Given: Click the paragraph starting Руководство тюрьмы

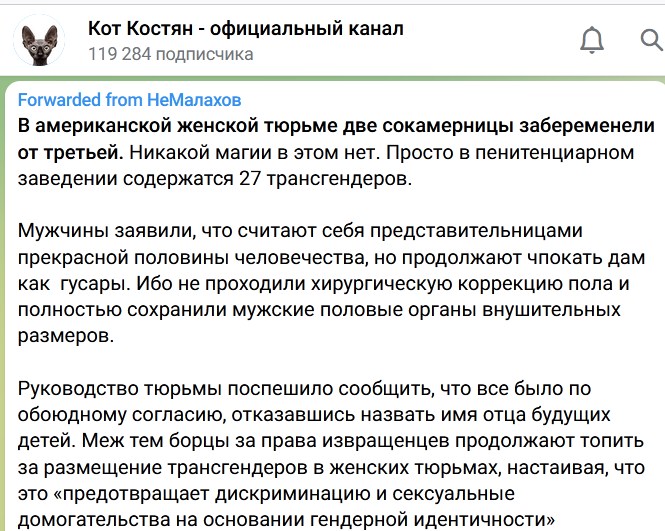Looking at the screenshot, I should point(331,454).
